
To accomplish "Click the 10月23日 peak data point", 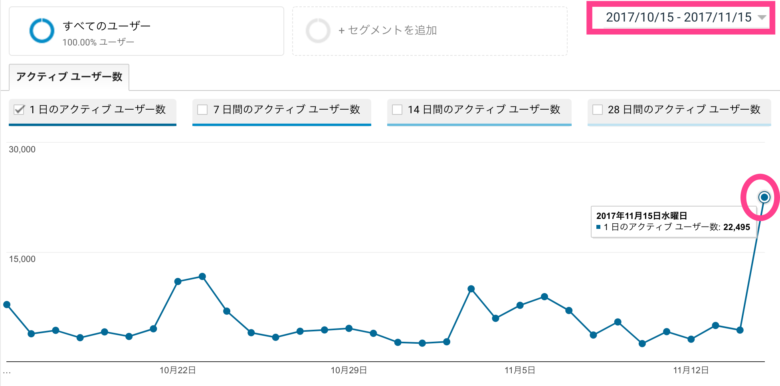I will [x=202, y=276].
